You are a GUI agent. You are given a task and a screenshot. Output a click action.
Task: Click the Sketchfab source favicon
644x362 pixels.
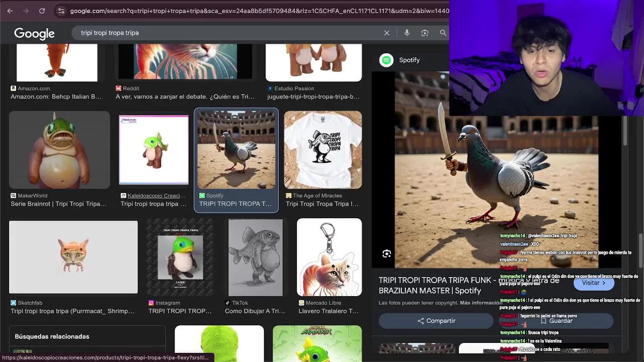13,303
